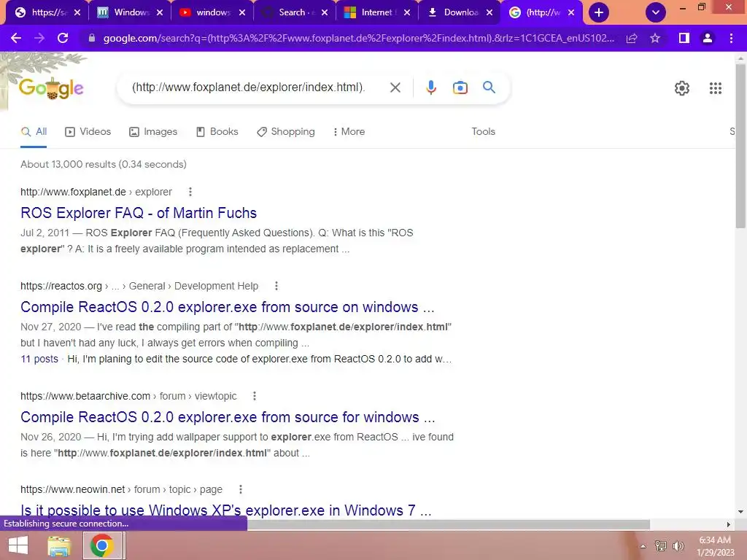This screenshot has width=747, height=560.
Task: Open network status tray icon
Action: coord(660,546)
